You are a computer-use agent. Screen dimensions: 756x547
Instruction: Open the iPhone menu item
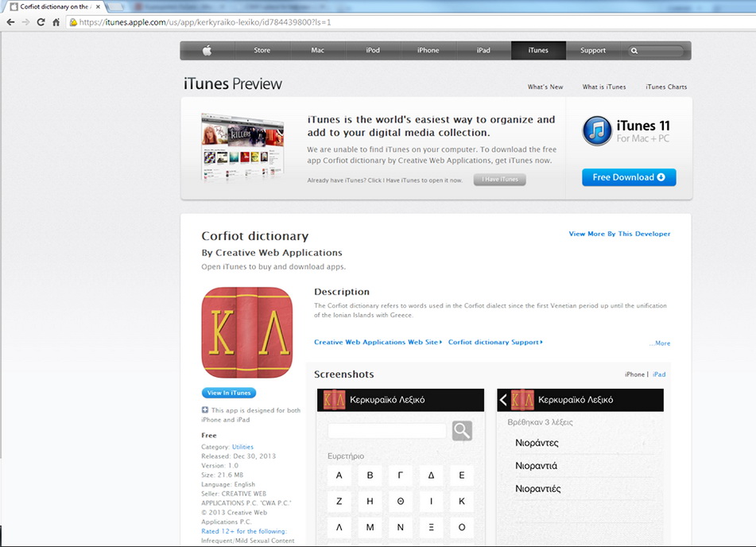pyautogui.click(x=428, y=50)
